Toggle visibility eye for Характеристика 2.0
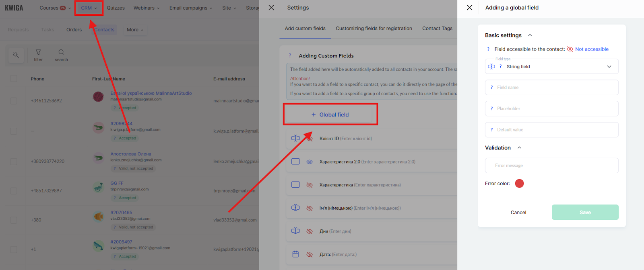Image resolution: width=644 pixels, height=270 pixels. 310,162
